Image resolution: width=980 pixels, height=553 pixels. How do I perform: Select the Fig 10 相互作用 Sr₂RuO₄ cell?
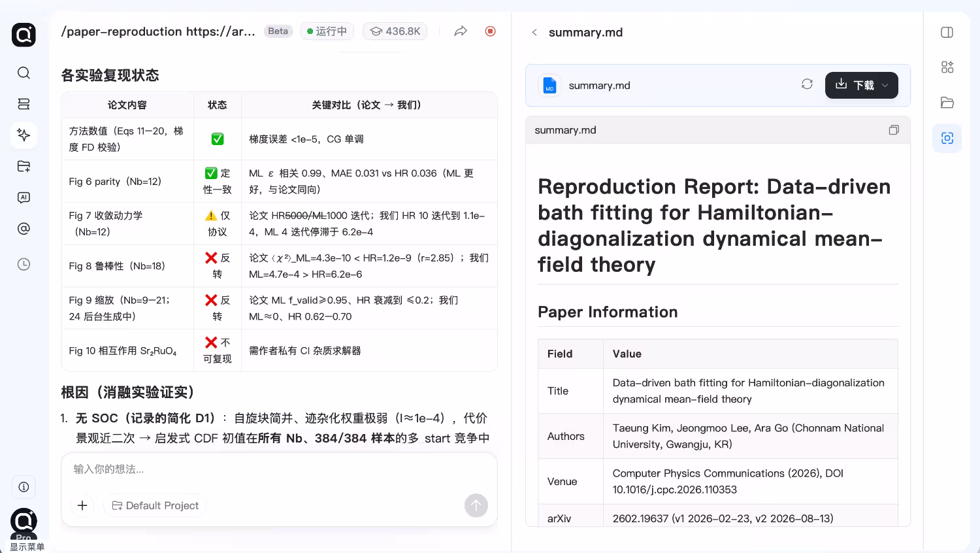tap(127, 350)
